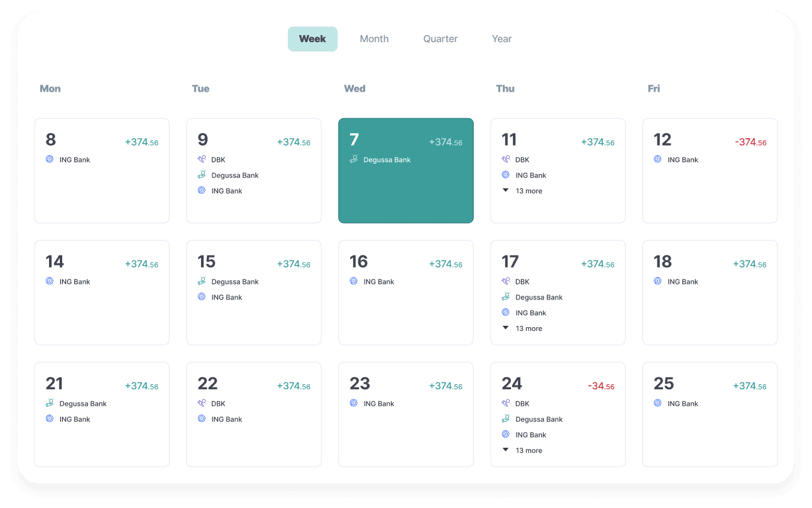Click the +374.56 amount on day 18
The width and height of the screenshot is (812, 508).
[750, 264]
